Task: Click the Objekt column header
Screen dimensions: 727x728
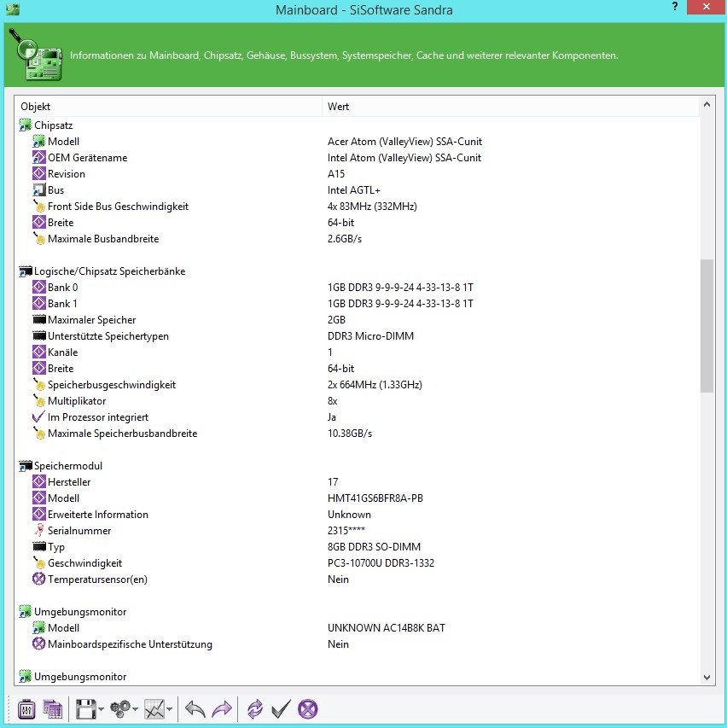Action: pos(168,107)
